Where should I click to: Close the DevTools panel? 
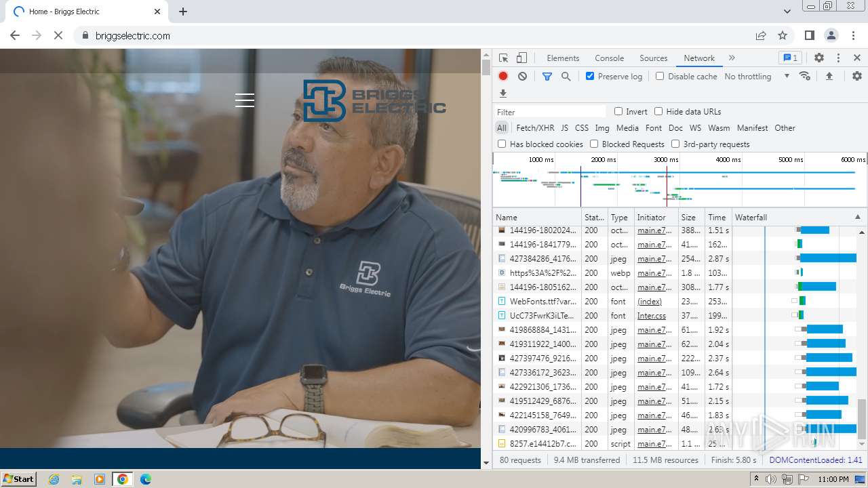[857, 58]
